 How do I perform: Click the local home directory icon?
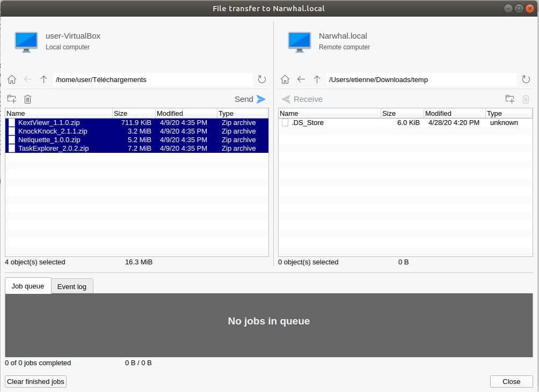12,79
